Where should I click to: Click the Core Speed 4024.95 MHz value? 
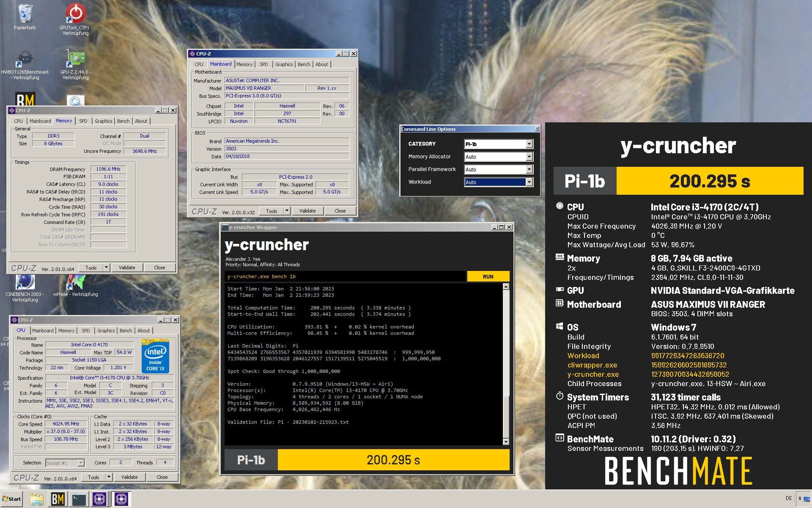pos(66,424)
